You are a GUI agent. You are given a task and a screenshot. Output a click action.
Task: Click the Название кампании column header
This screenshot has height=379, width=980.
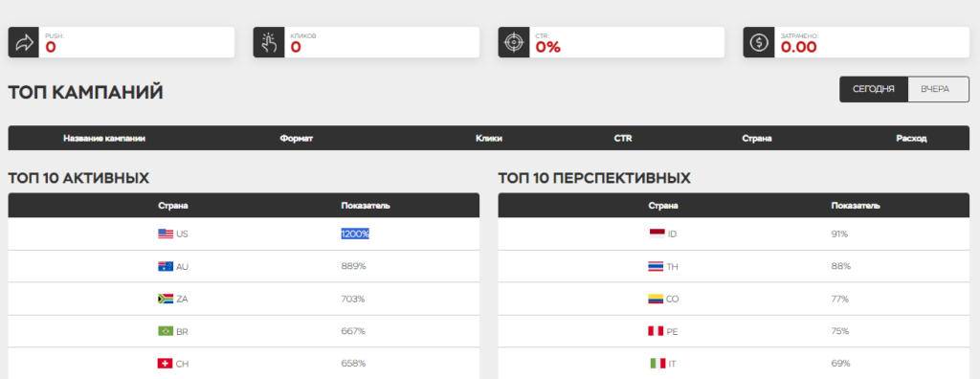click(x=104, y=138)
